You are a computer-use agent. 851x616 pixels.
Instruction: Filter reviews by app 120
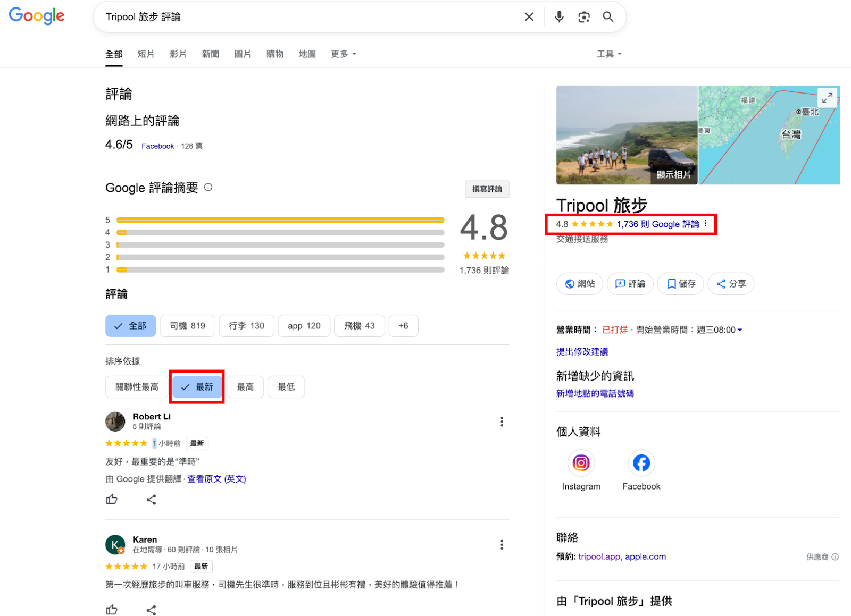pos(304,326)
